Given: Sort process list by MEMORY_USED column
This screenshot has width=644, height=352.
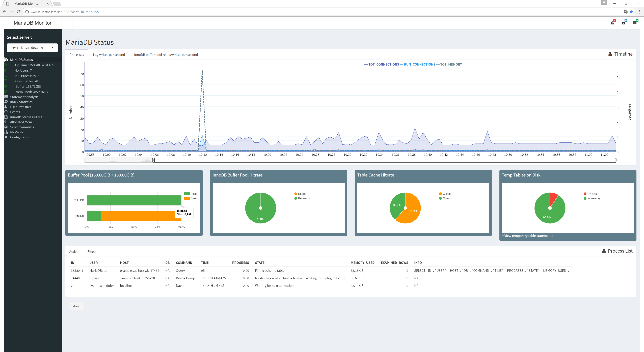Looking at the screenshot, I should coord(362,262).
